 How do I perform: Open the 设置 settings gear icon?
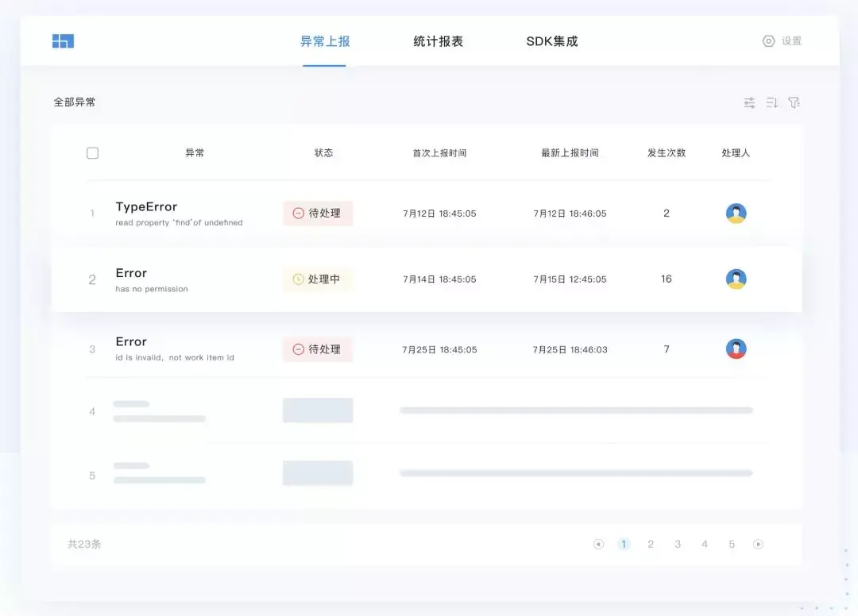(768, 41)
